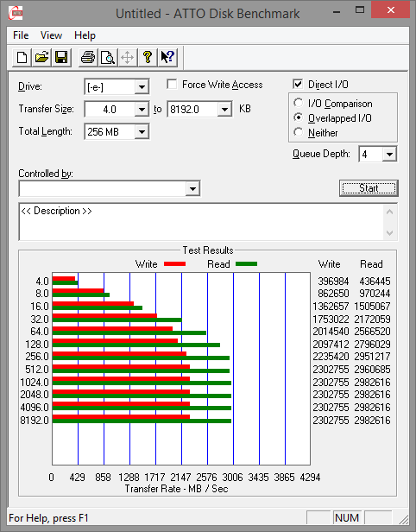This screenshot has width=416, height=532.
Task: Expand the Drive dropdown showing [-e-]
Action: (142, 87)
